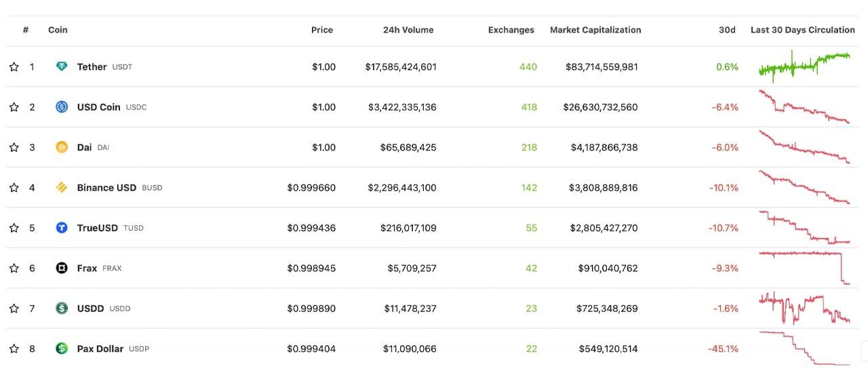Open USDD 30-day circulation sparkline
Screen dimensions: 868x373
tap(804, 309)
